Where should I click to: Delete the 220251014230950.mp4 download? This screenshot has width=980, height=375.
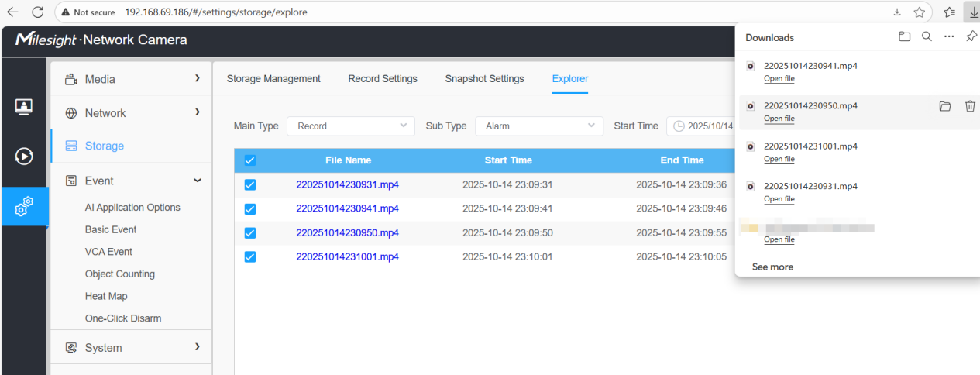[970, 106]
